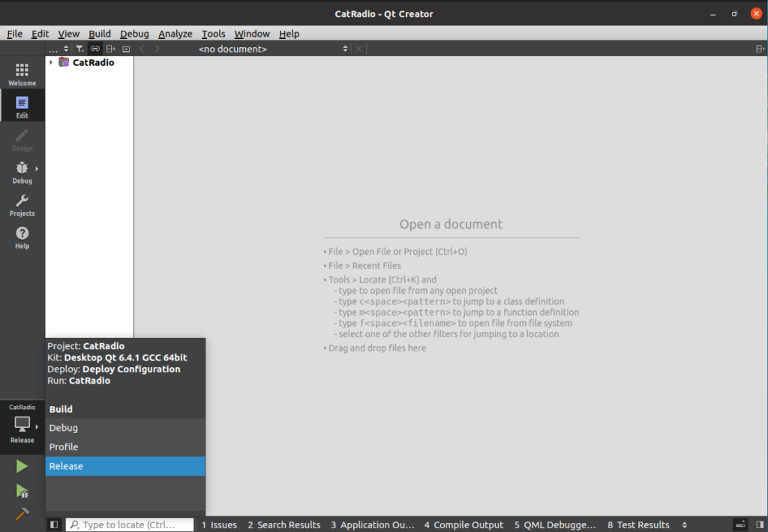Toggle right sidebar visibility in status bar
The width and height of the screenshot is (768, 532).
pyautogui.click(x=760, y=525)
